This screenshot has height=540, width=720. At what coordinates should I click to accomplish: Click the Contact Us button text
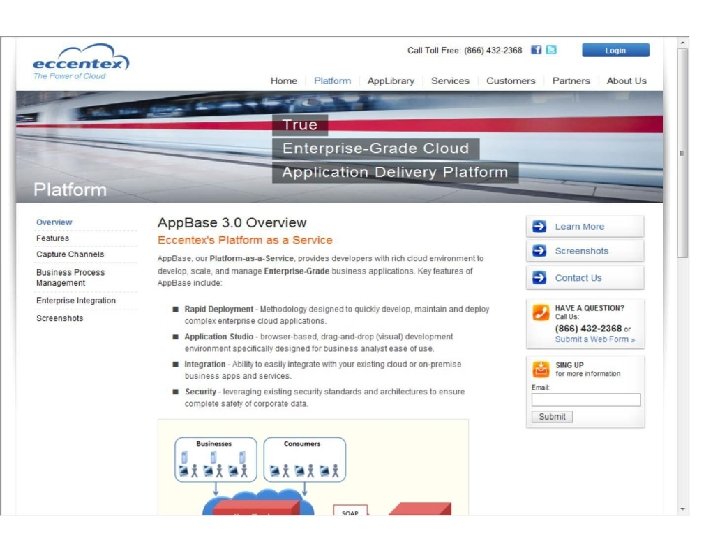point(578,278)
